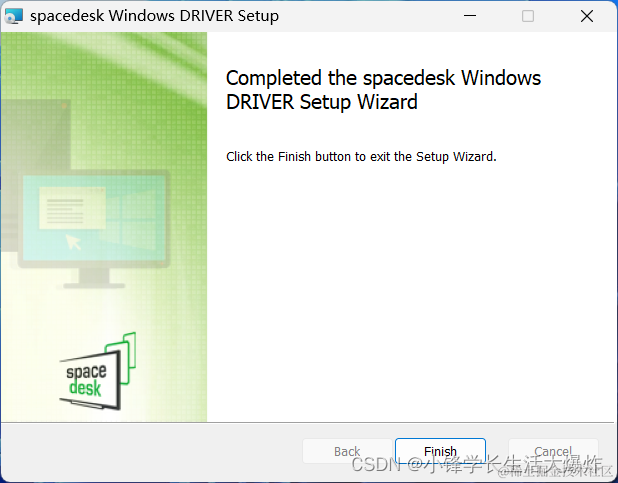Close the spacedesk Setup window
The image size is (618, 483).
point(587,16)
